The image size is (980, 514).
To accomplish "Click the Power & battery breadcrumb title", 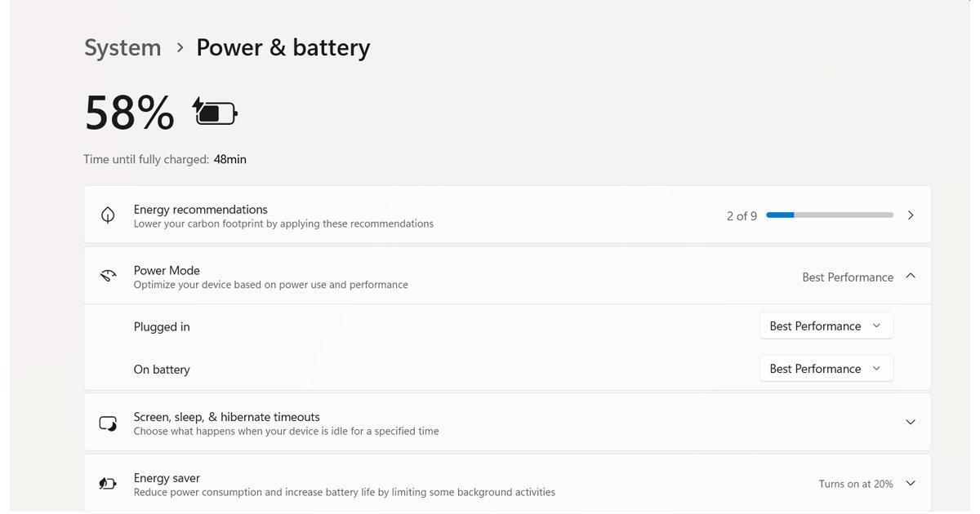I will pos(283,47).
